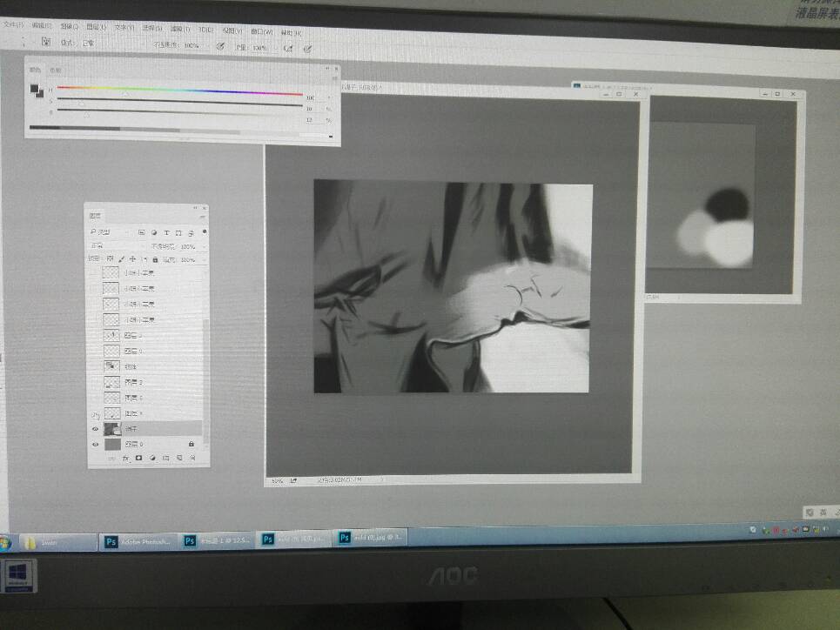
Task: Click the H value field in color panel
Action: (313, 97)
